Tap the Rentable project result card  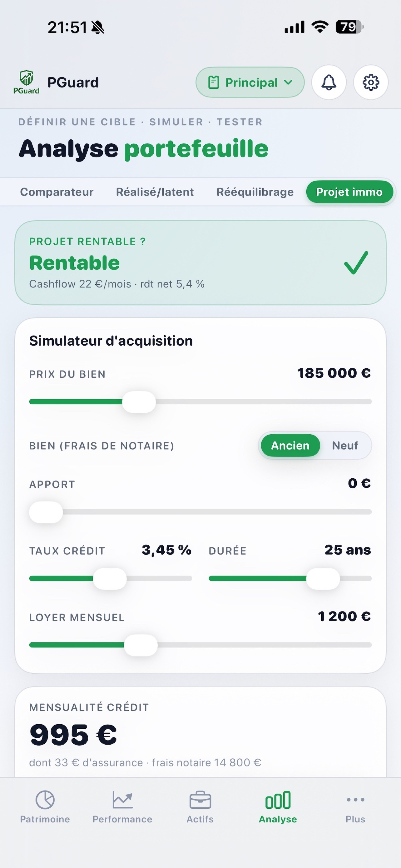coord(200,263)
